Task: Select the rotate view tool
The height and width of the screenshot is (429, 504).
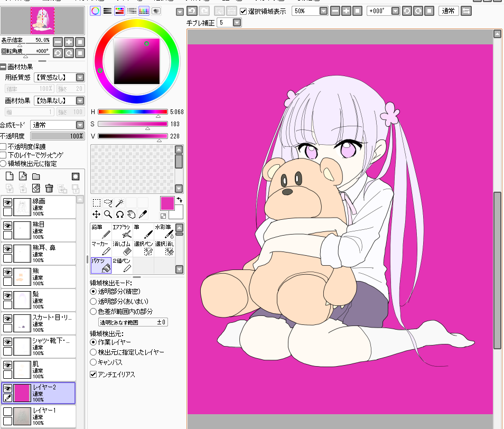Action: pyautogui.click(x=119, y=215)
